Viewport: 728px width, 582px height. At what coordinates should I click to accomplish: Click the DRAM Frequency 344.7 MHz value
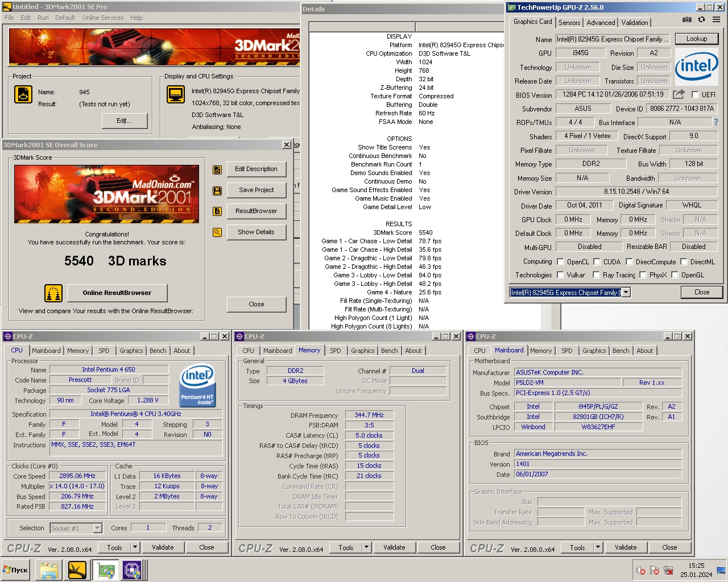369,415
